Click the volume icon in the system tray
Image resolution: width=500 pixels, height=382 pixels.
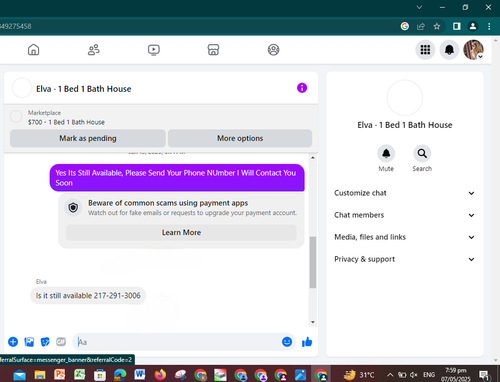click(414, 375)
